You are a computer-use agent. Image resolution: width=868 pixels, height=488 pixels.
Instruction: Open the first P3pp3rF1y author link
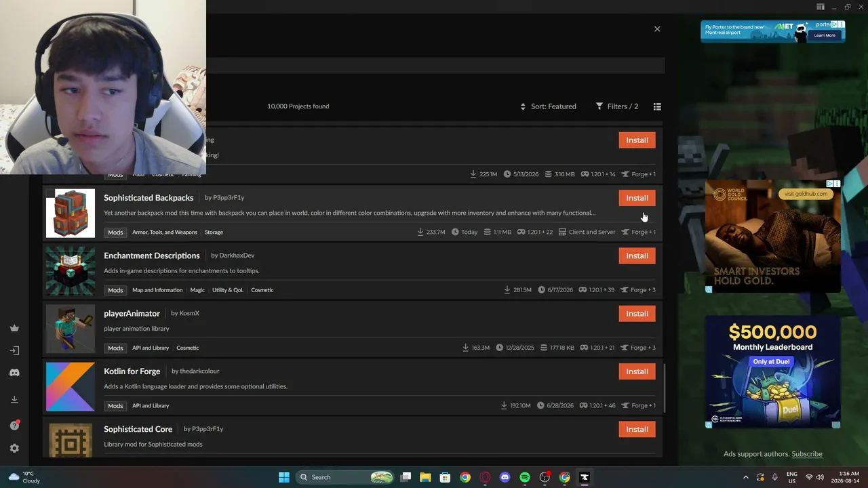coord(229,198)
